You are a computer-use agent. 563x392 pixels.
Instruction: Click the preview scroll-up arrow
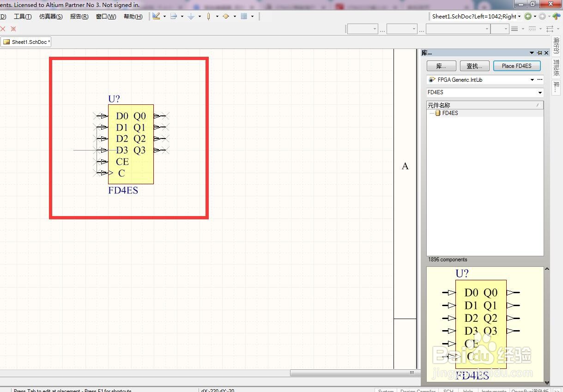point(547,269)
